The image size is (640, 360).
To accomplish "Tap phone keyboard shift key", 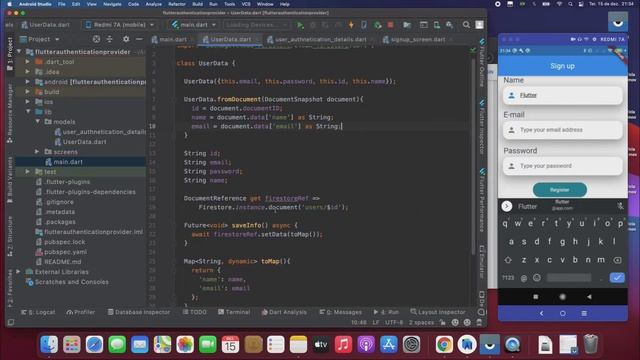I will pos(508,260).
